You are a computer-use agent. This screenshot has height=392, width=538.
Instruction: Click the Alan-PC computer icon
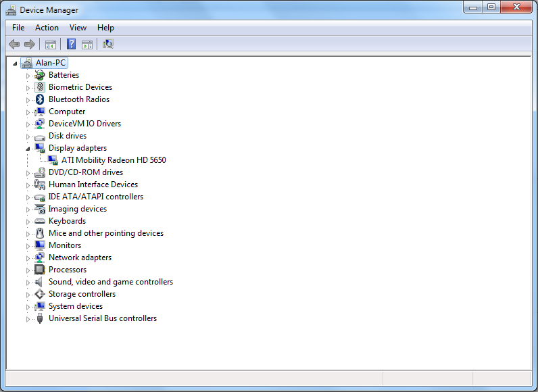pos(27,63)
